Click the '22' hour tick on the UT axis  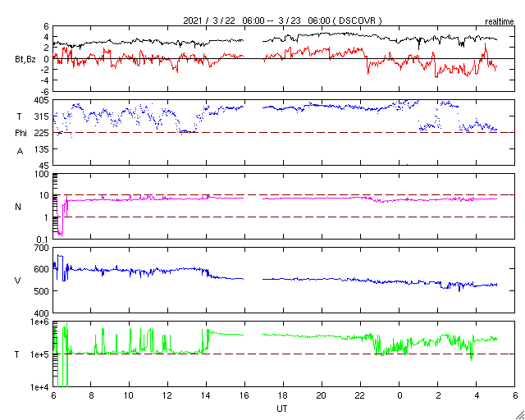[361, 395]
